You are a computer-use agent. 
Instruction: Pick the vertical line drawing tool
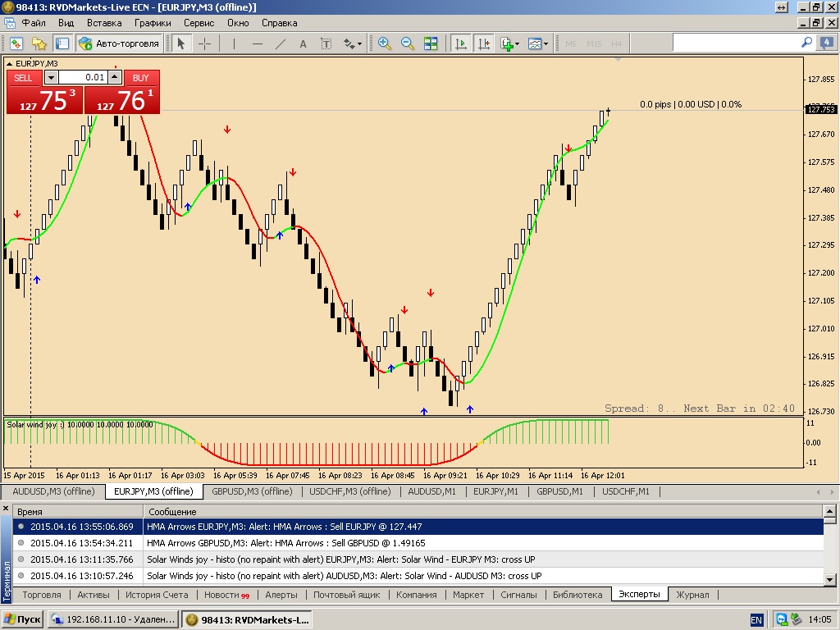pos(234,43)
